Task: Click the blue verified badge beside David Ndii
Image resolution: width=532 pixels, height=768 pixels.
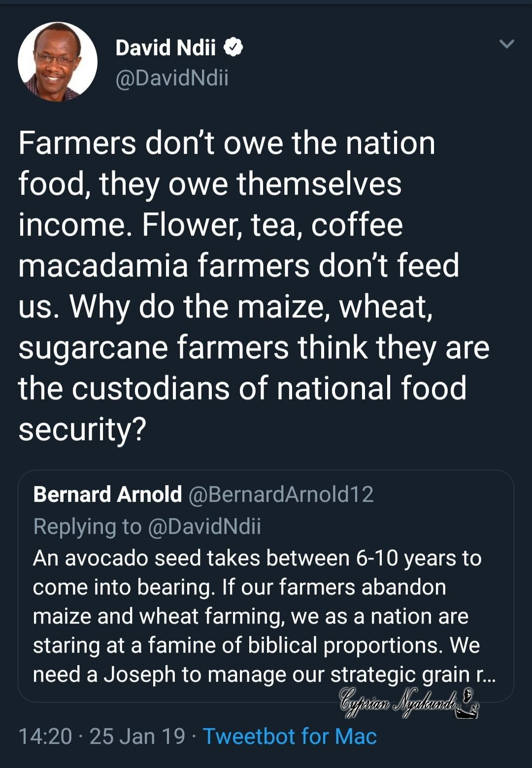Action: [x=233, y=47]
